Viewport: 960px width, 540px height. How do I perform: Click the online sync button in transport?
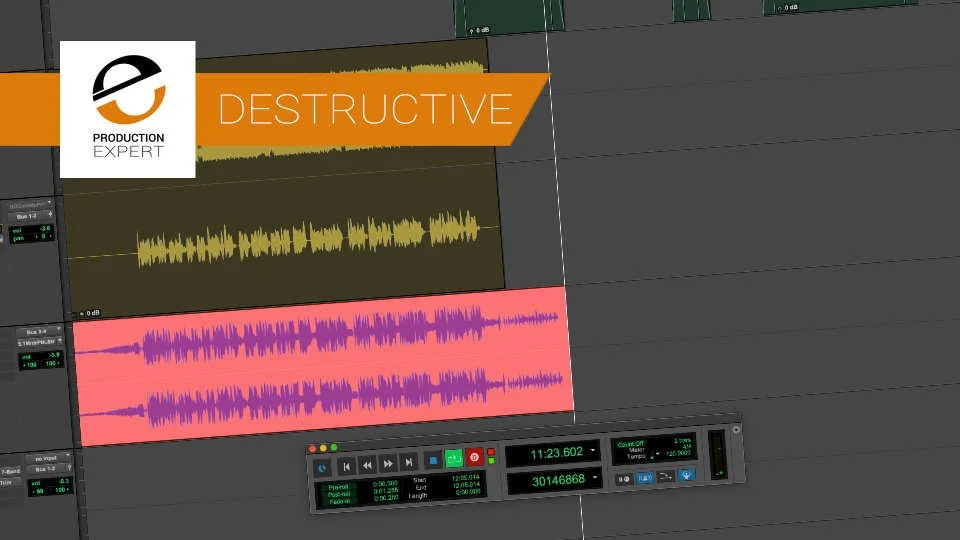tap(322, 468)
